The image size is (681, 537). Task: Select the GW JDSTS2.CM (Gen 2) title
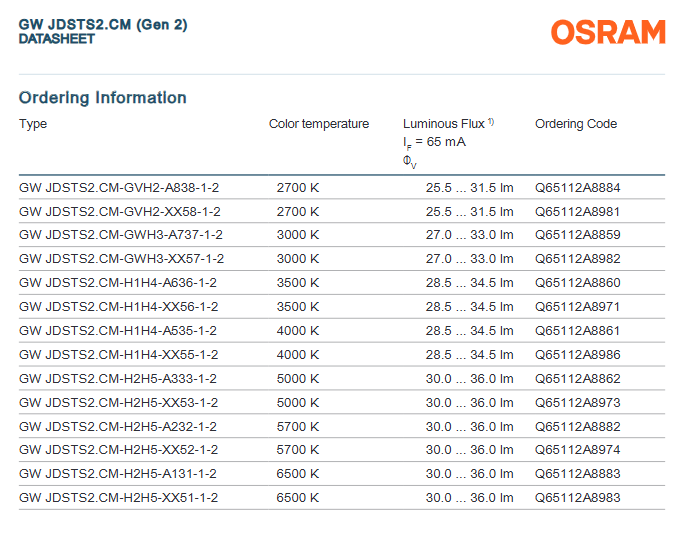103,24
